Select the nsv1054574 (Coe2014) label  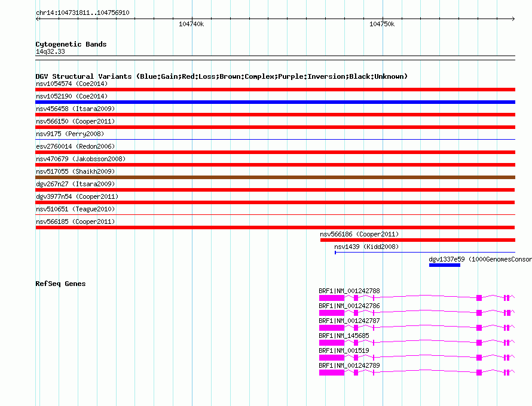point(72,84)
